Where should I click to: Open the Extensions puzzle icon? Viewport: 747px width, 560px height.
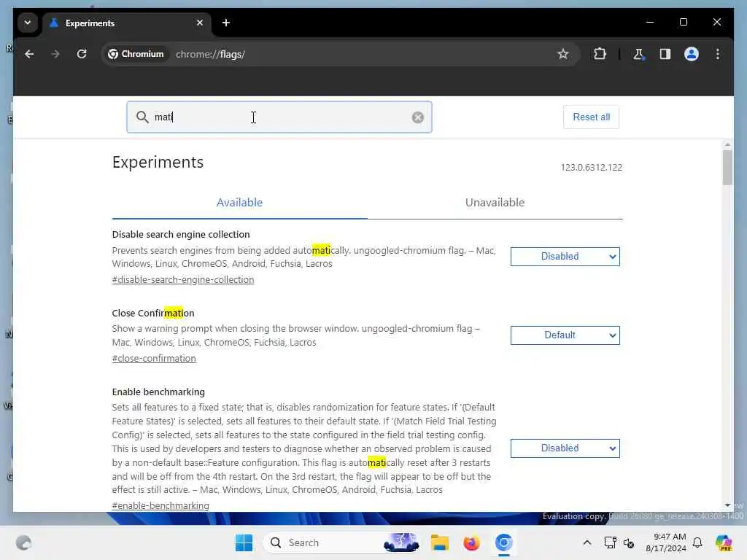point(600,54)
